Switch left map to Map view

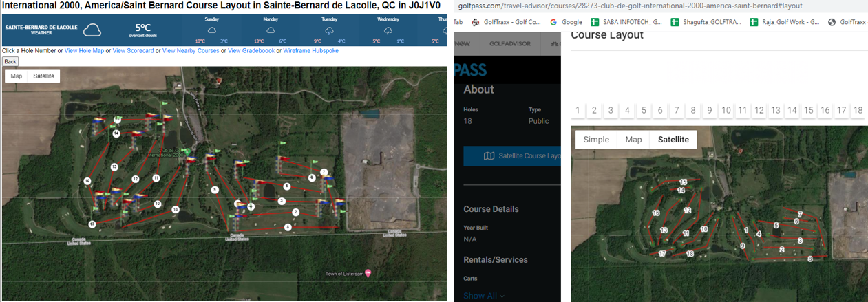click(x=16, y=76)
